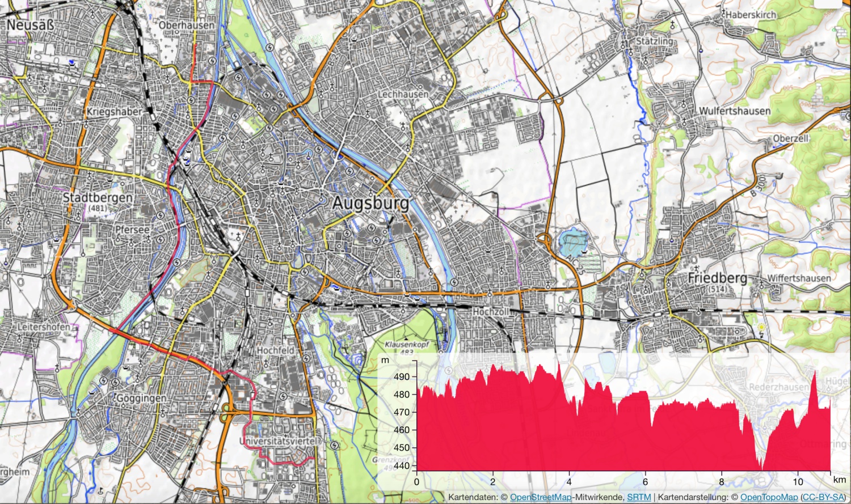The height and width of the screenshot is (504, 851).
Task: Click the Haberskirch village label
Action: click(x=751, y=15)
